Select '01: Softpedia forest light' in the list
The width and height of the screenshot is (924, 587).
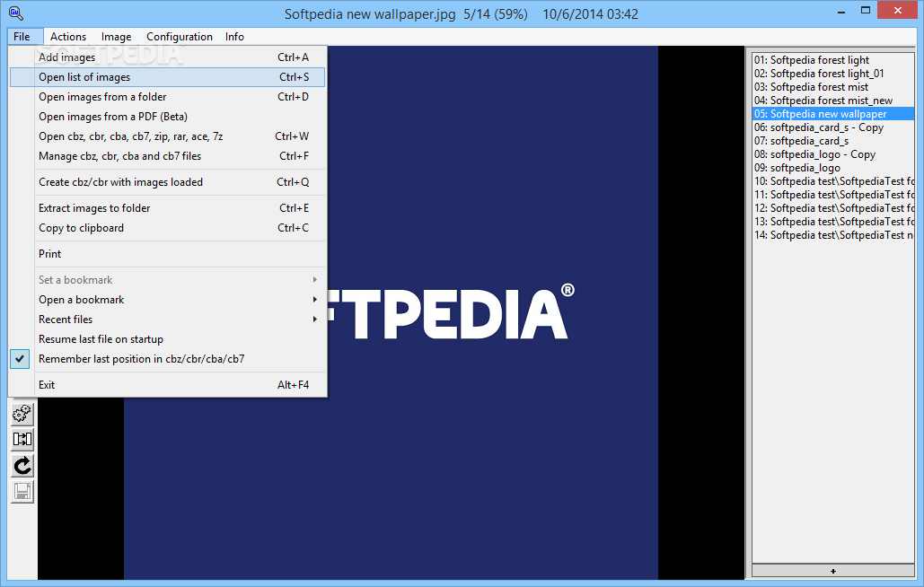point(833,60)
